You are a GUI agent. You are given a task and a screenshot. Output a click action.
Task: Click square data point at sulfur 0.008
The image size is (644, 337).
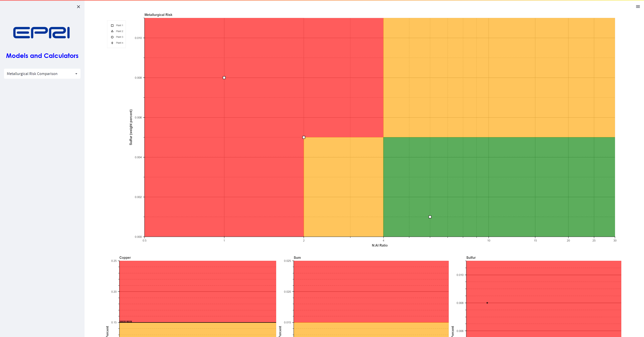pyautogui.click(x=224, y=78)
